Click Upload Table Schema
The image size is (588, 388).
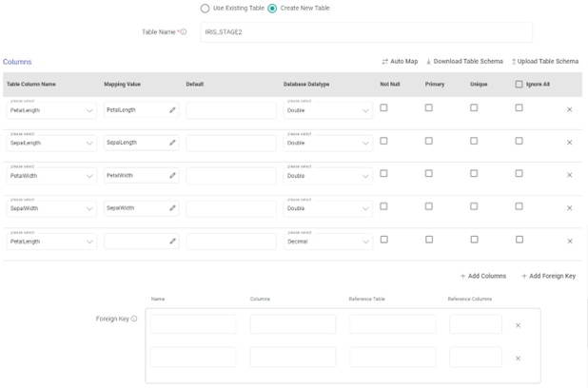pyautogui.click(x=545, y=61)
